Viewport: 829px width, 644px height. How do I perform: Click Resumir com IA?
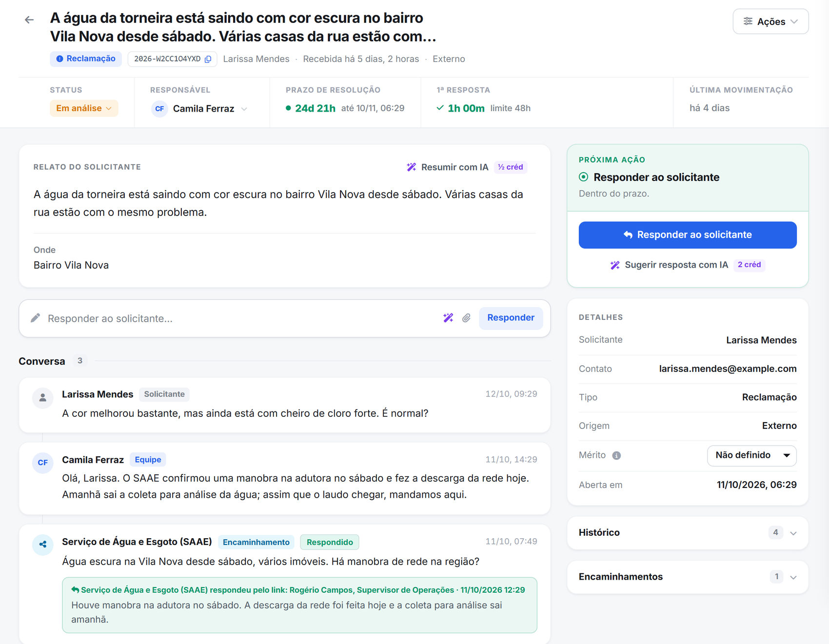tap(448, 167)
